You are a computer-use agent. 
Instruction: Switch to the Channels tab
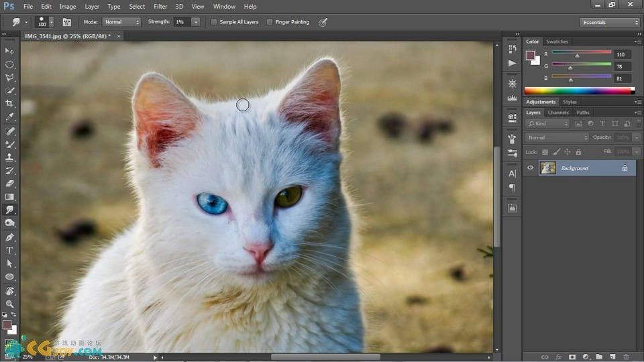(558, 113)
